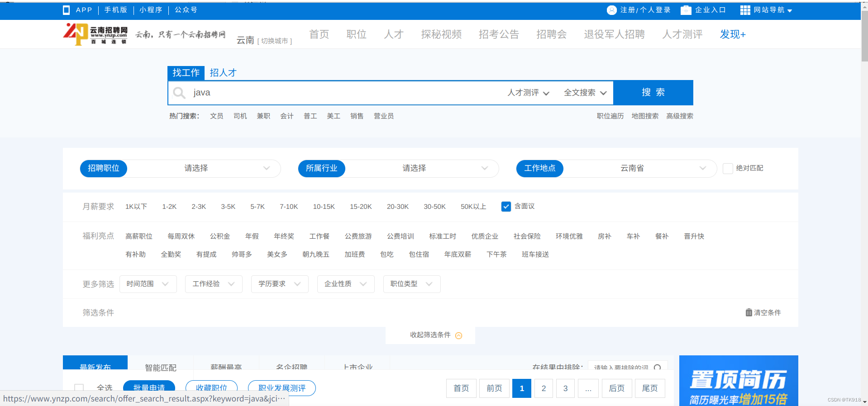868x406 pixels.
Task: Select the 10-15K salary filter
Action: pos(324,207)
